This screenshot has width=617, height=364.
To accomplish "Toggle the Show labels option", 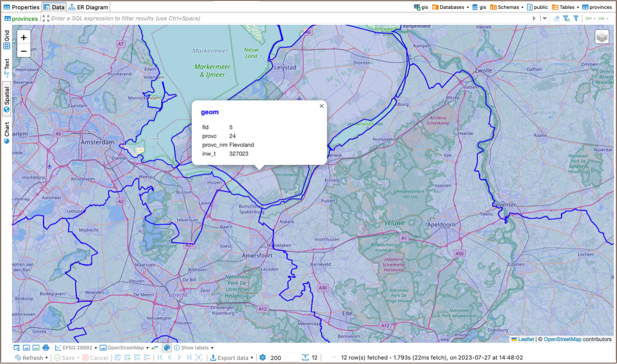I will pos(194,348).
